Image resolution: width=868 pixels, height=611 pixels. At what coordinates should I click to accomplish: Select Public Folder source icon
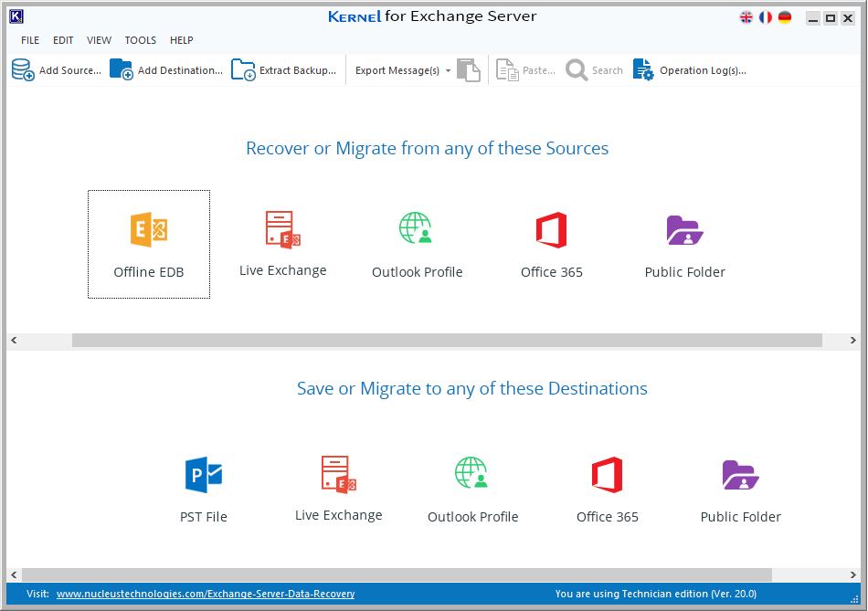(684, 230)
